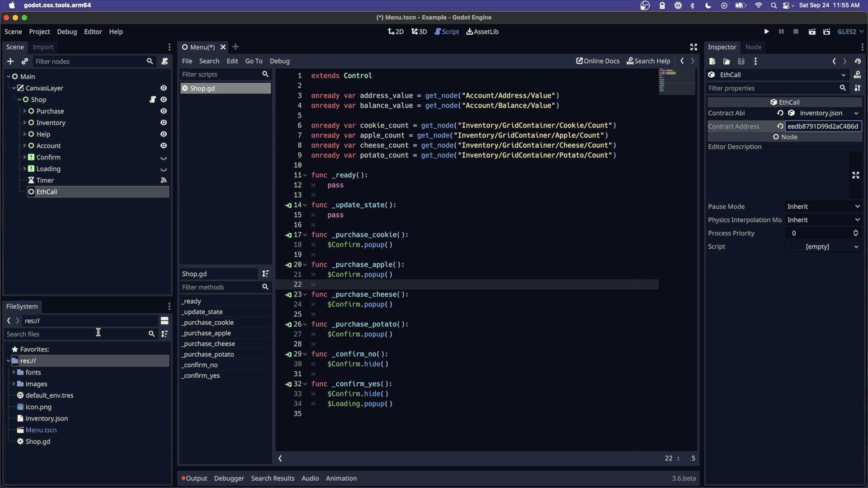The width and height of the screenshot is (868, 488).
Task: Click the Node tab in inspector
Action: coord(754,47)
